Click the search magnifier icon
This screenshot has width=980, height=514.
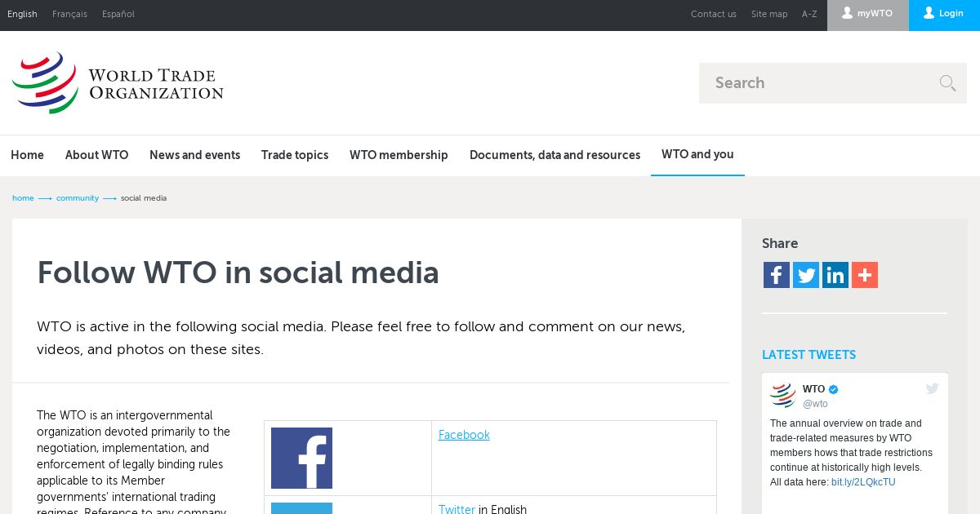947,82
